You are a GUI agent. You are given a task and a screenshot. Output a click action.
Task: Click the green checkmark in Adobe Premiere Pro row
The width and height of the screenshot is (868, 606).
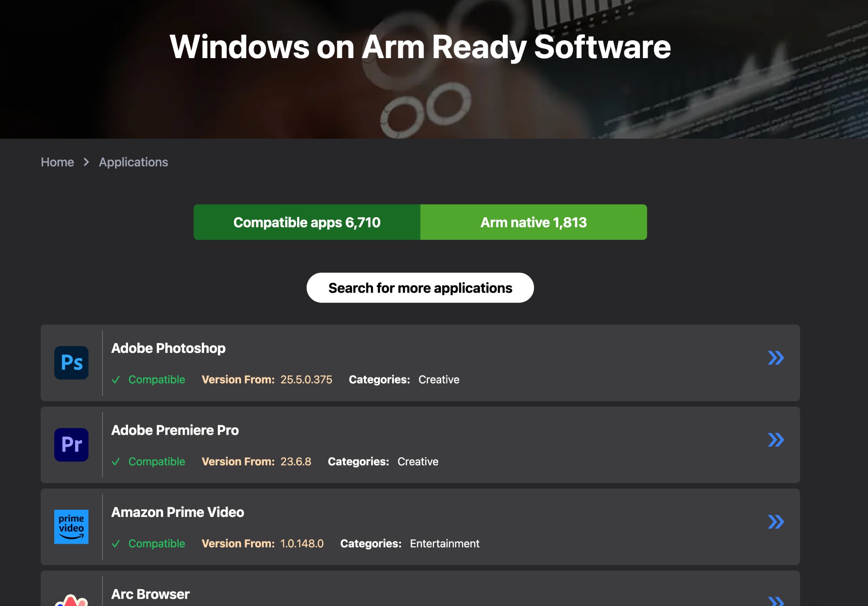116,461
